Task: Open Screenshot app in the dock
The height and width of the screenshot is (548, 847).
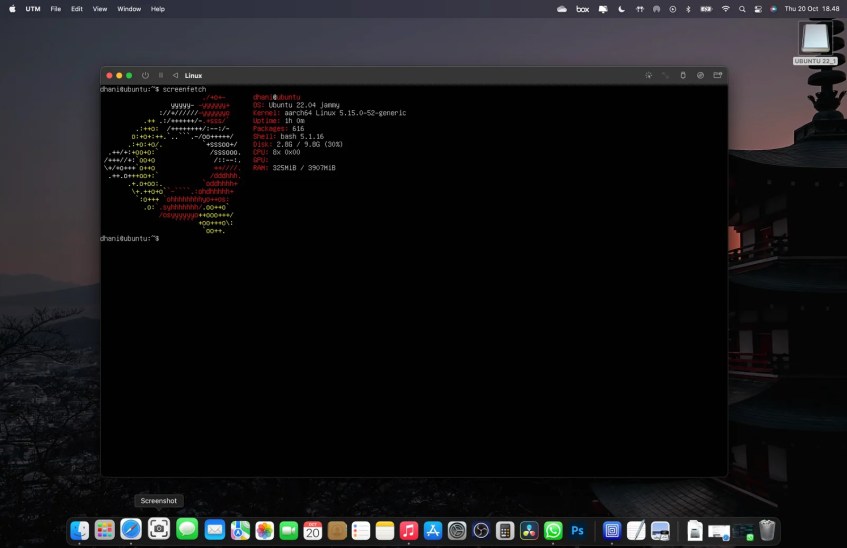Action: pos(159,529)
